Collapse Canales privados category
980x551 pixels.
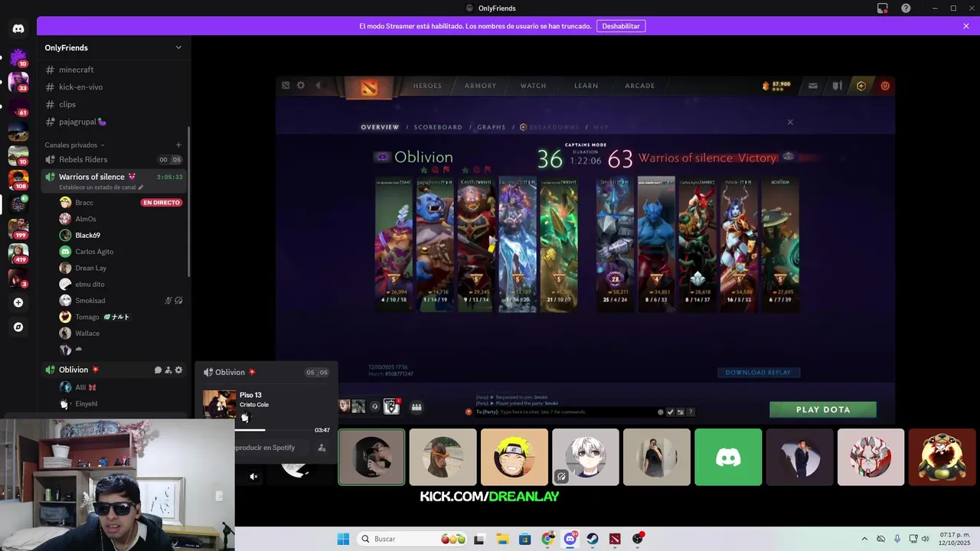point(74,145)
